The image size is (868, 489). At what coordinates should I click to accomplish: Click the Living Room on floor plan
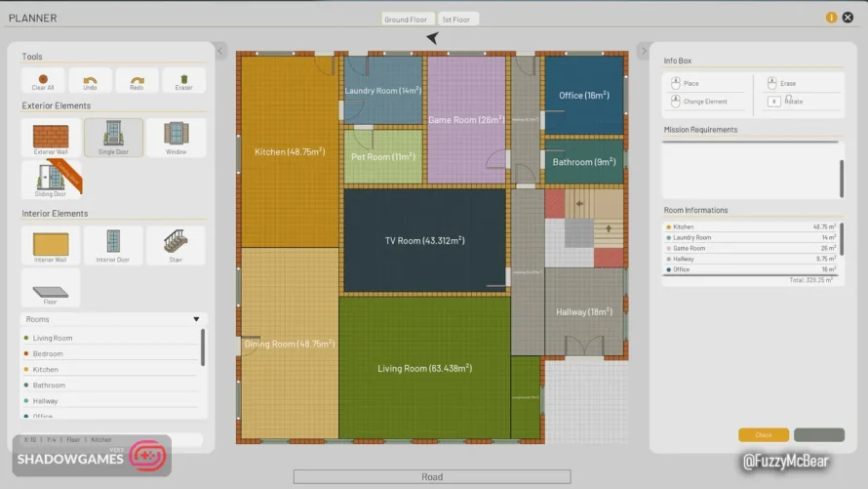424,368
